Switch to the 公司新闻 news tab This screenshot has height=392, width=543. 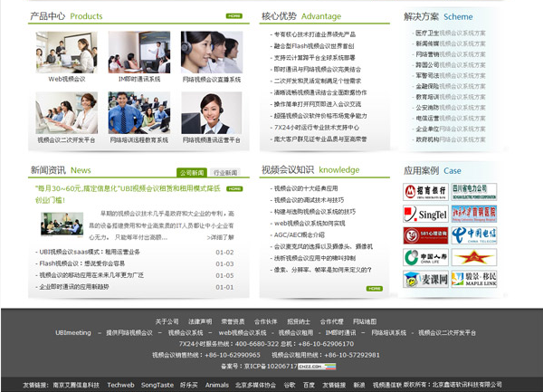191,172
